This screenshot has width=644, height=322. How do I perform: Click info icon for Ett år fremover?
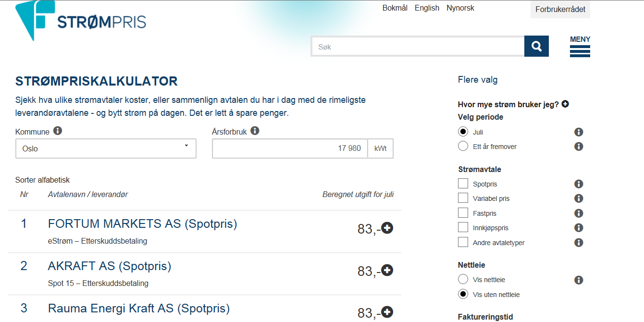pyautogui.click(x=579, y=147)
